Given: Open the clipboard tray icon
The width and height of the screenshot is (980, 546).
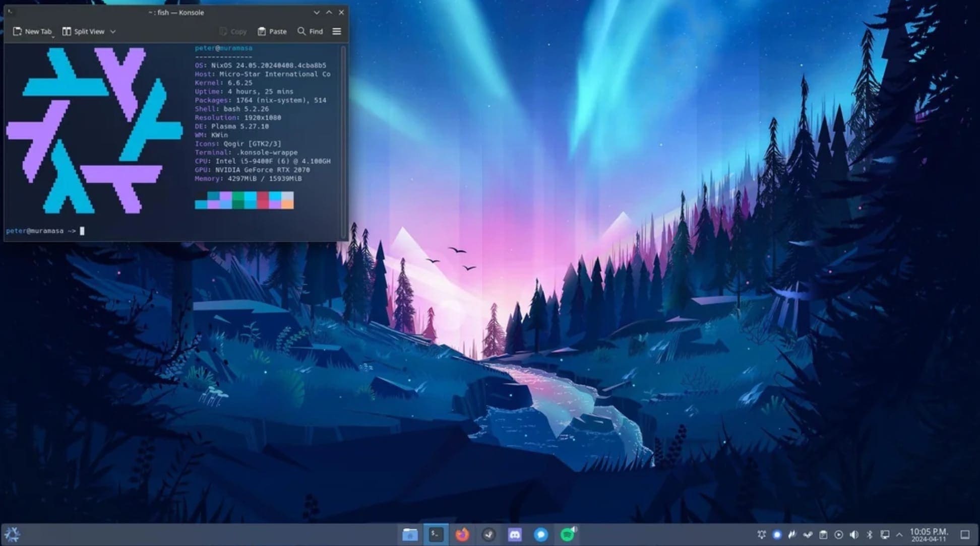Looking at the screenshot, I should pyautogui.click(x=823, y=534).
